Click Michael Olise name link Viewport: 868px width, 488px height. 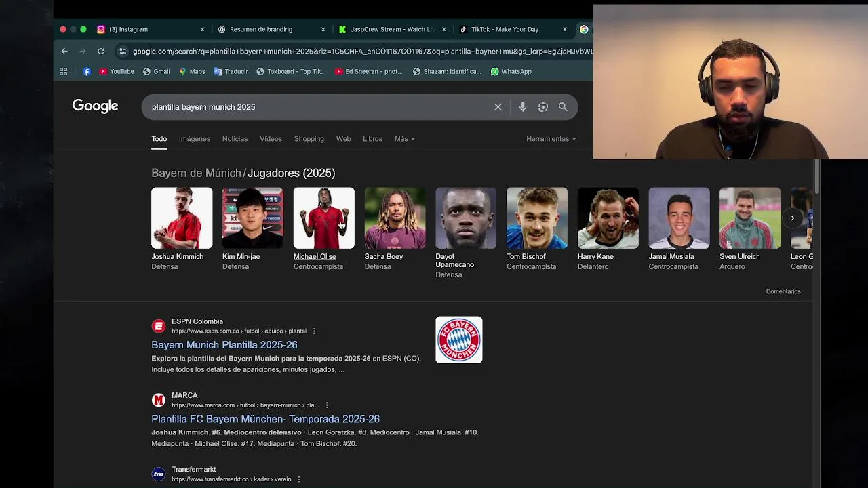(x=315, y=256)
